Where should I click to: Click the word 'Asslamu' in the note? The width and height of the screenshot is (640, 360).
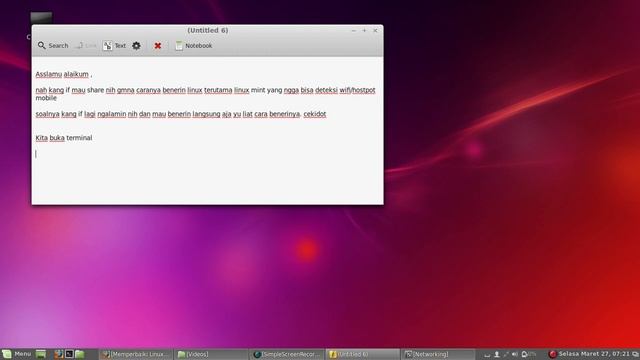point(49,74)
